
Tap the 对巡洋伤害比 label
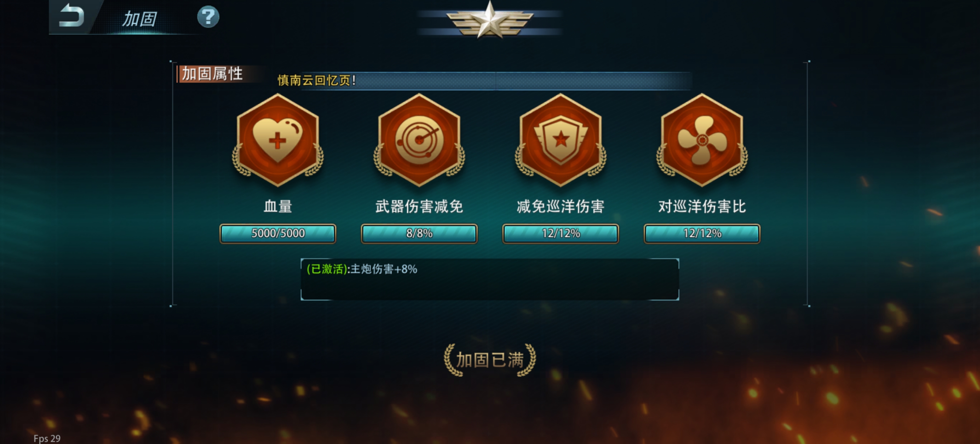point(702,206)
